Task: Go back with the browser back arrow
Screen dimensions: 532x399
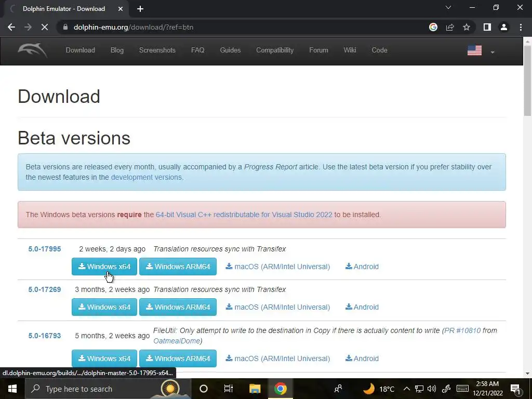Action: point(11,27)
